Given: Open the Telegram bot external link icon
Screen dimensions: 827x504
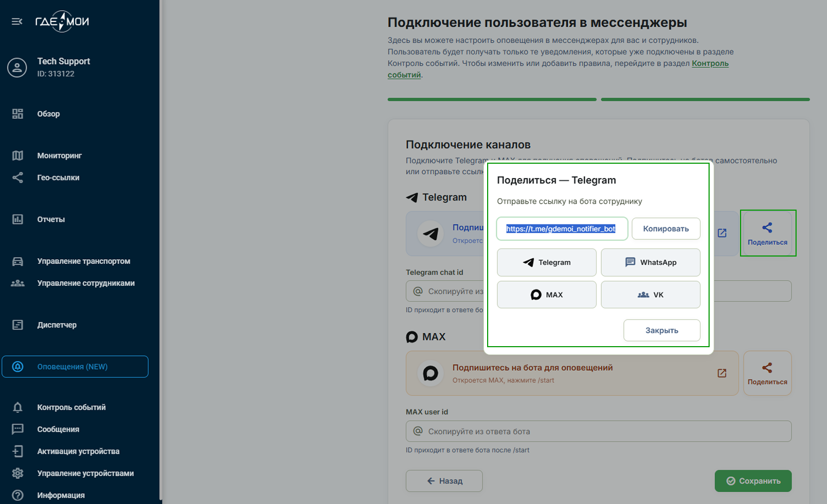Looking at the screenshot, I should point(722,233).
